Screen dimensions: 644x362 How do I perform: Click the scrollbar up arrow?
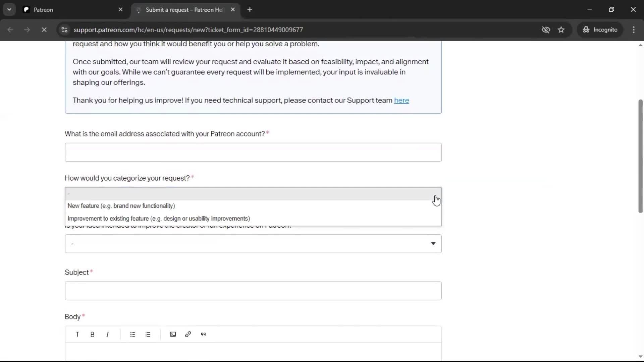tap(640, 45)
